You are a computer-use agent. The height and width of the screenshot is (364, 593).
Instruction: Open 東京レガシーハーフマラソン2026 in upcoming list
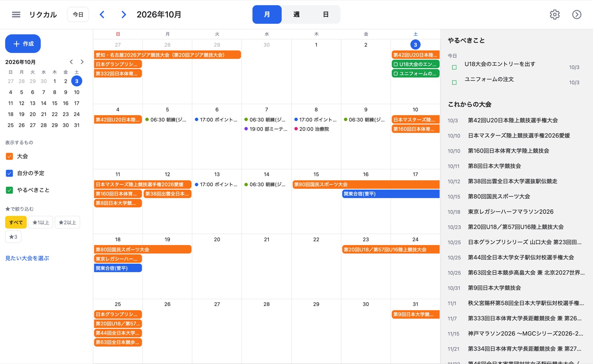coord(510,211)
